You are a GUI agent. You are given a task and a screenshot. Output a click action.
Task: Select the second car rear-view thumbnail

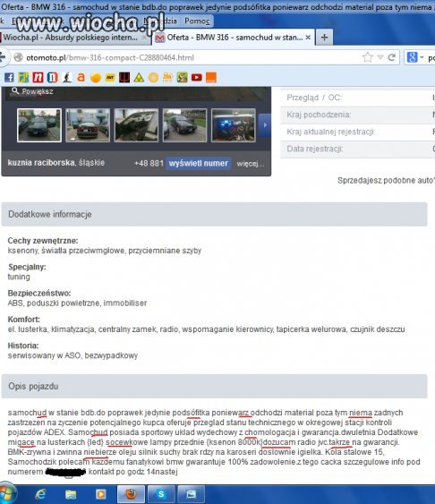88,125
